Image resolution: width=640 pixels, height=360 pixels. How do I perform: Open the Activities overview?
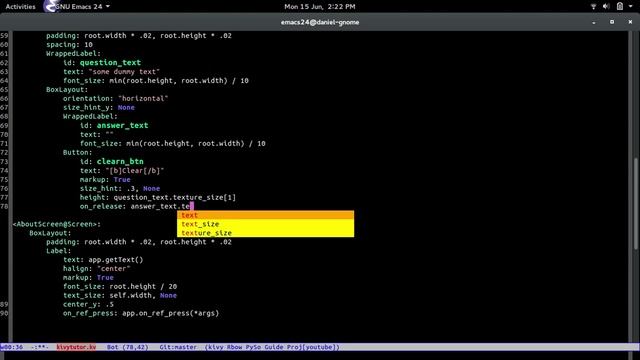tap(20, 7)
